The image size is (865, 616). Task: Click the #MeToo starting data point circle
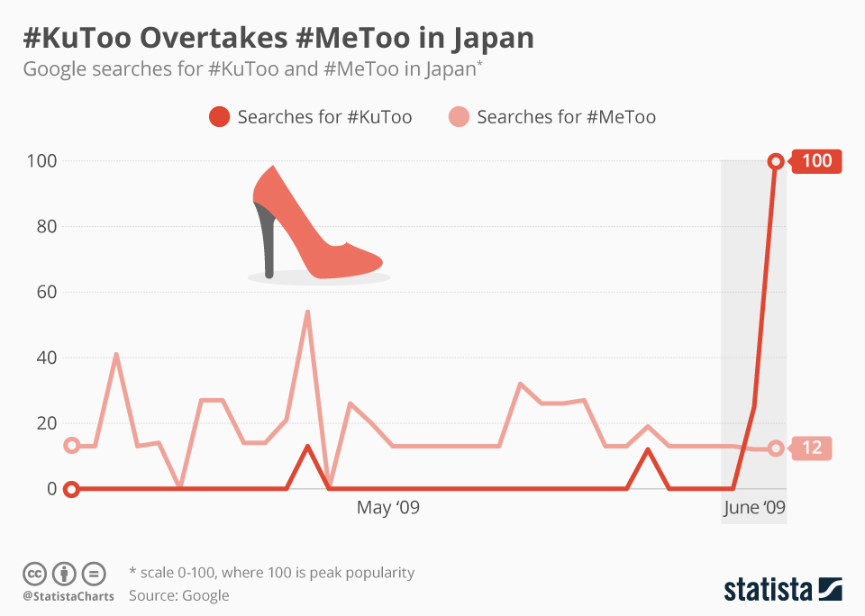[72, 446]
